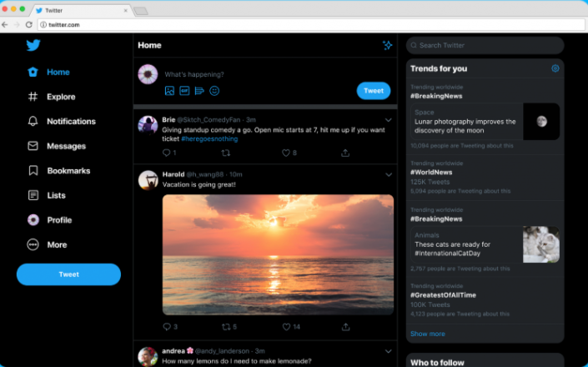The width and height of the screenshot is (588, 367).
Task: Click the Search Twitter field
Action: coord(485,45)
